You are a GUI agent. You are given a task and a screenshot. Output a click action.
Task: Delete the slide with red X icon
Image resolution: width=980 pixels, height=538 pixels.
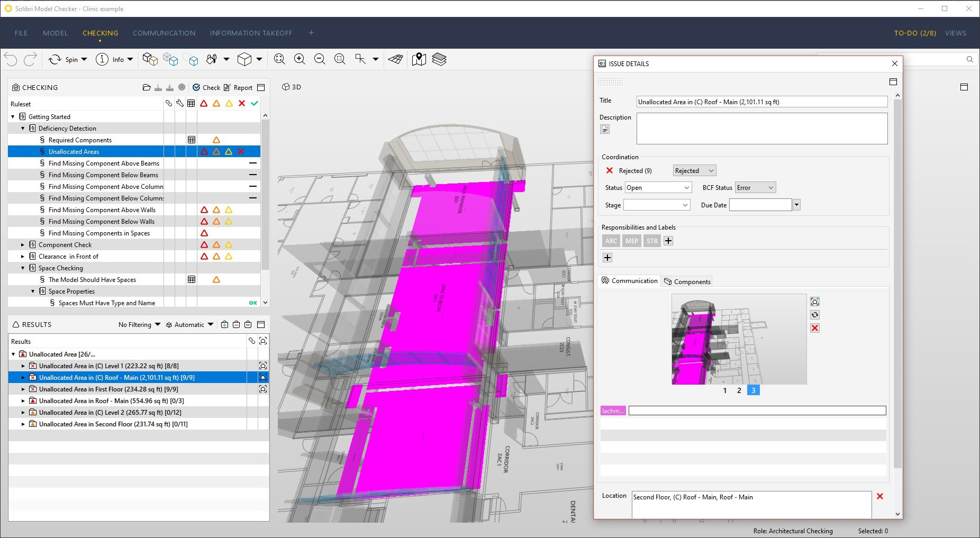(815, 328)
